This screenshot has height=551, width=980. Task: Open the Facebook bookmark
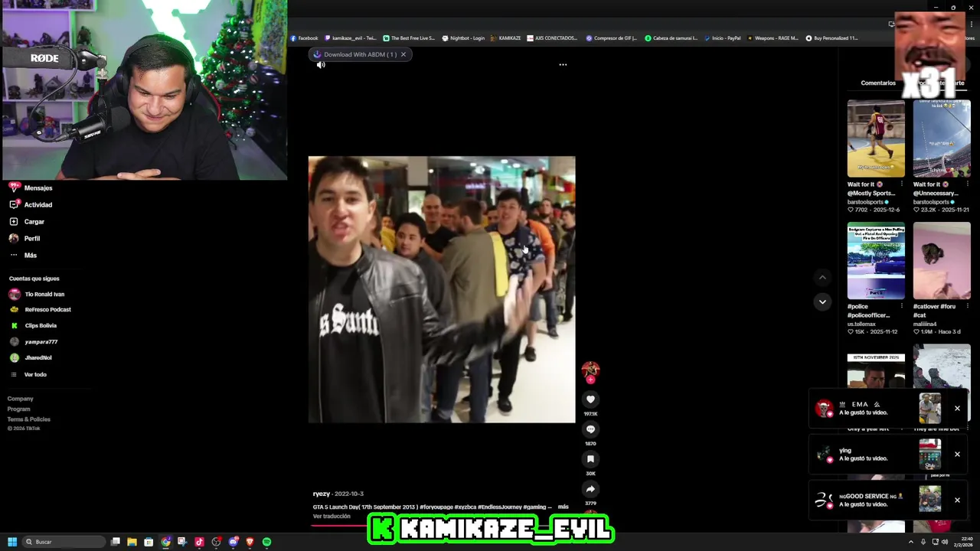tap(304, 38)
